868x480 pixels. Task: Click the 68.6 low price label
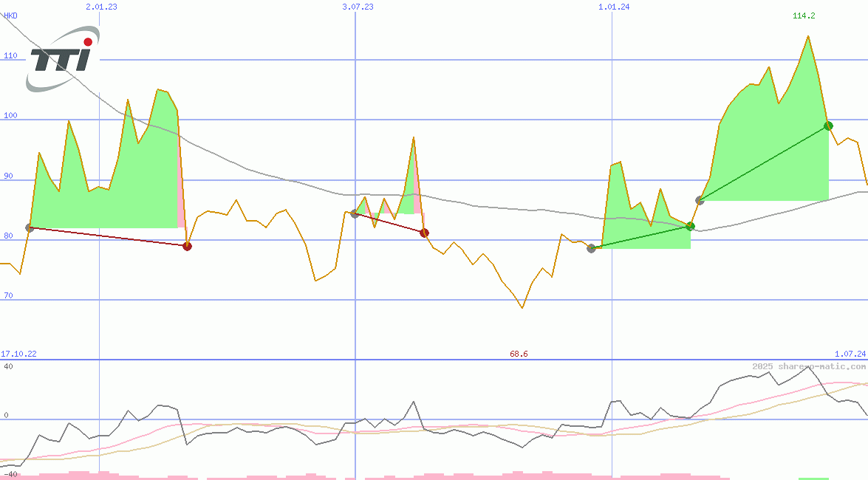click(519, 354)
